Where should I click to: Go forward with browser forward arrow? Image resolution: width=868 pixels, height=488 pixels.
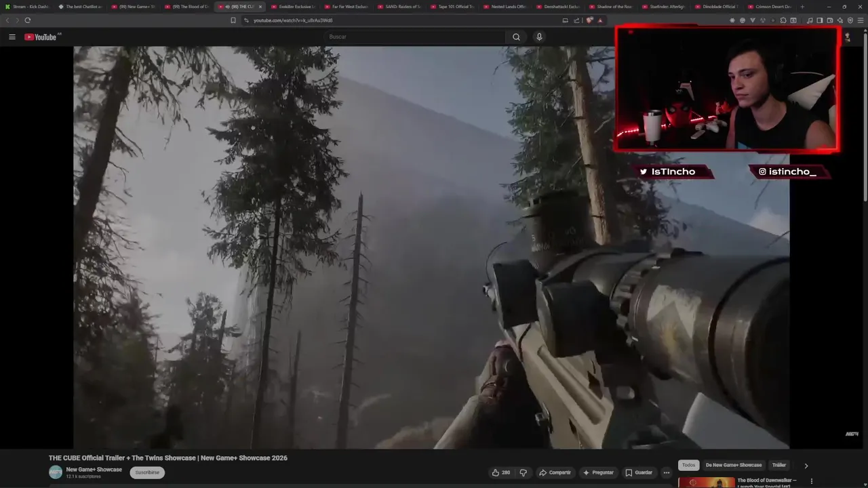(17, 20)
